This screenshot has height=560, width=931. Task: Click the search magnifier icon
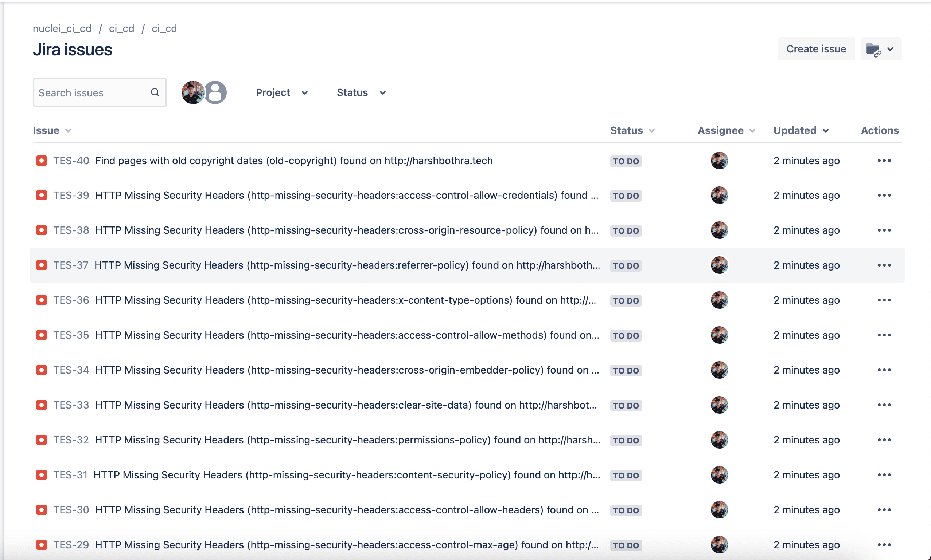(155, 92)
